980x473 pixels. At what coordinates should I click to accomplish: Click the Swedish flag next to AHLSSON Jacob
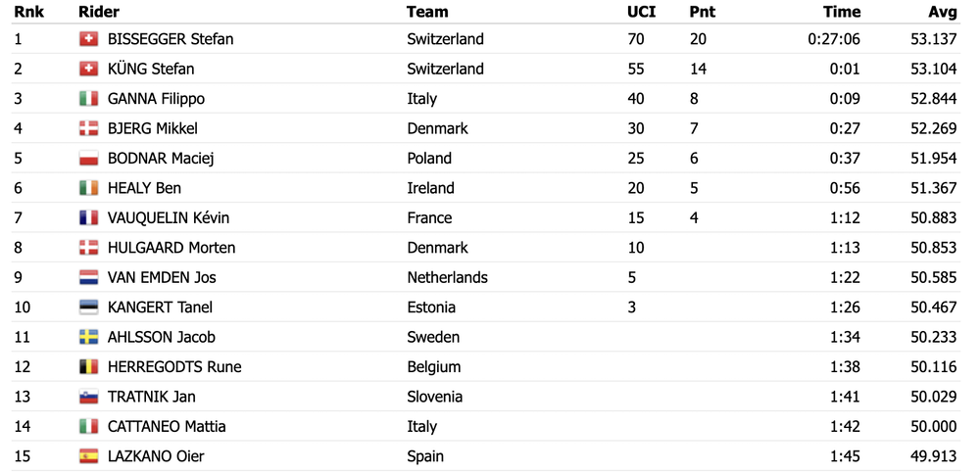pos(89,338)
